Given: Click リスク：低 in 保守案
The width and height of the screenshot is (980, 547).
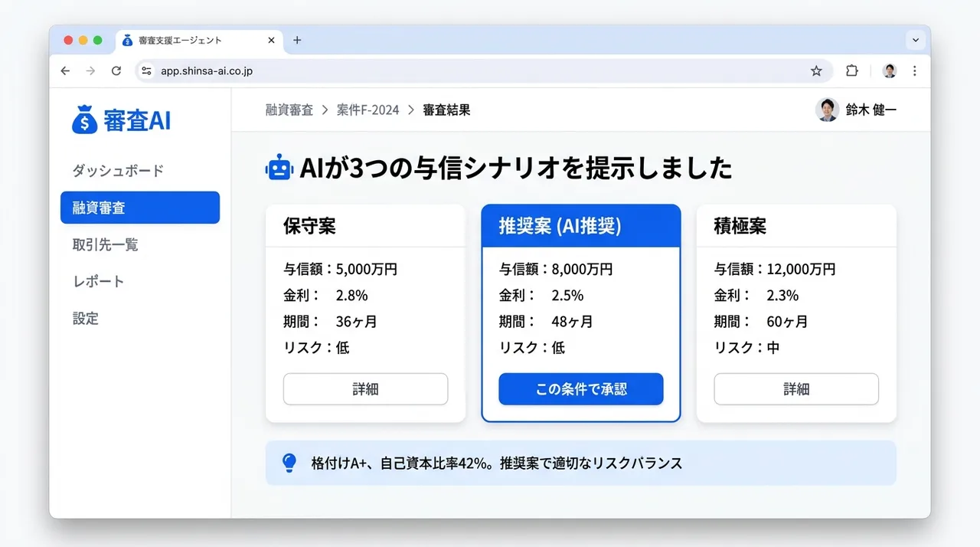Looking at the screenshot, I should (316, 348).
